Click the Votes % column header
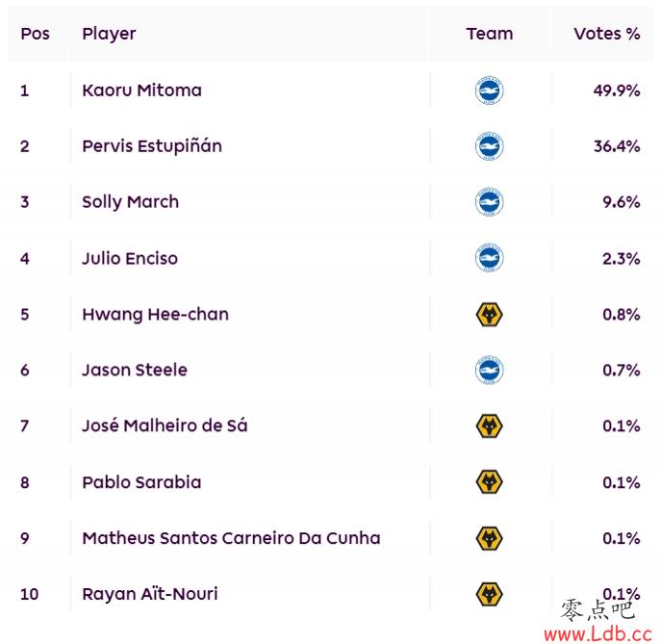The image size is (661, 644). 606,34
